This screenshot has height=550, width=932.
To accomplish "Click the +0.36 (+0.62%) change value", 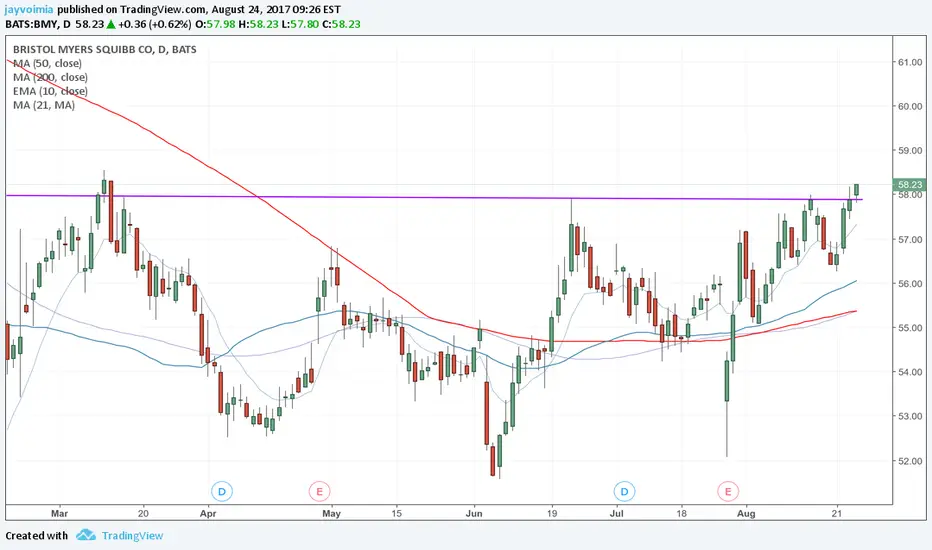I will 155,24.
